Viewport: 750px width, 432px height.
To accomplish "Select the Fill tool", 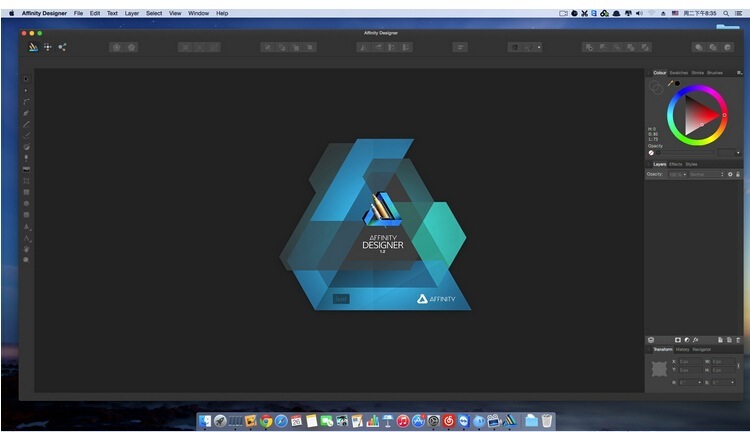I will [x=26, y=147].
